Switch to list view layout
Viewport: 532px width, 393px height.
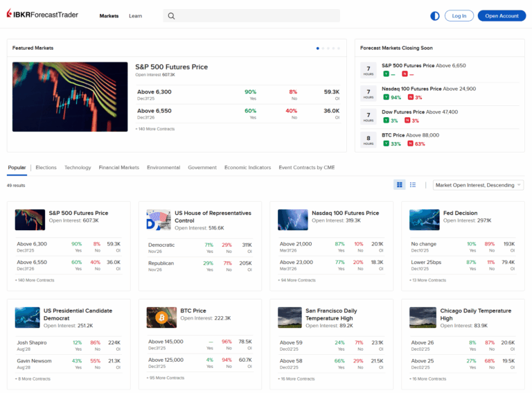click(x=413, y=185)
